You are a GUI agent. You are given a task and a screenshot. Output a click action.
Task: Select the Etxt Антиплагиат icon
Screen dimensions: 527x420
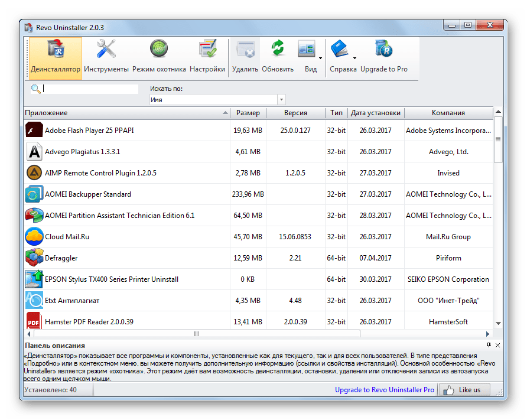34,301
